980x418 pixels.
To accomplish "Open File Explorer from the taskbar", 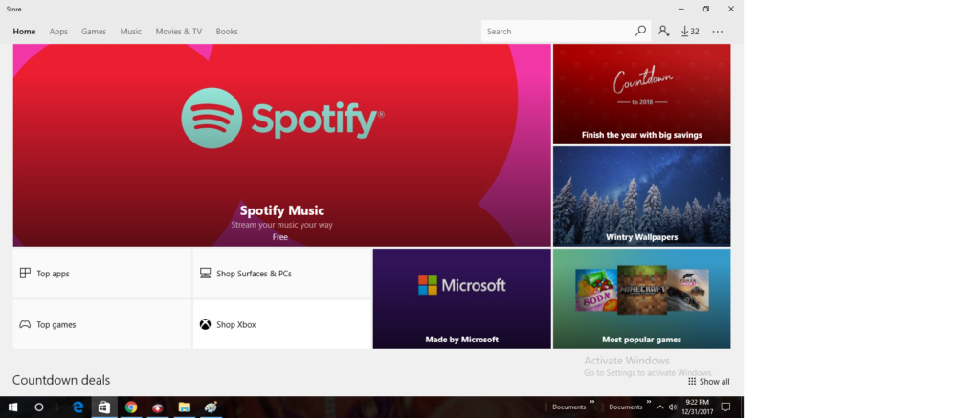I will pos(185,407).
